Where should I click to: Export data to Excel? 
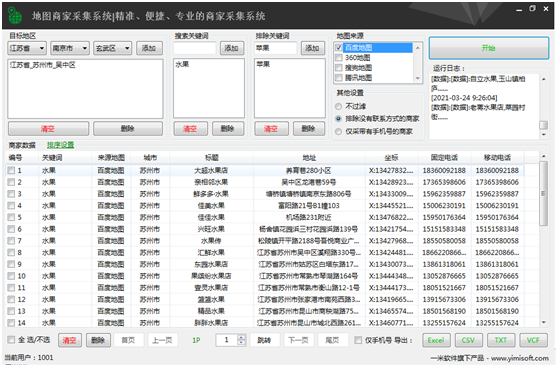pyautogui.click(x=436, y=340)
